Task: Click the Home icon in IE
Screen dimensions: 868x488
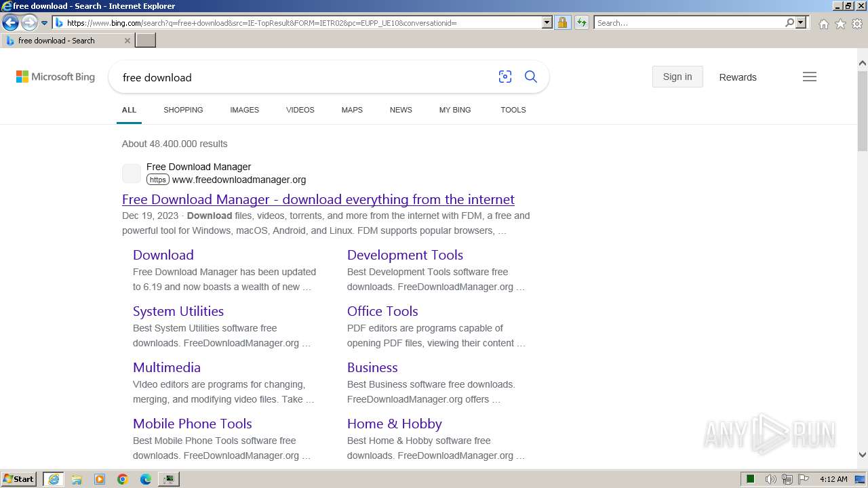Action: 823,24
